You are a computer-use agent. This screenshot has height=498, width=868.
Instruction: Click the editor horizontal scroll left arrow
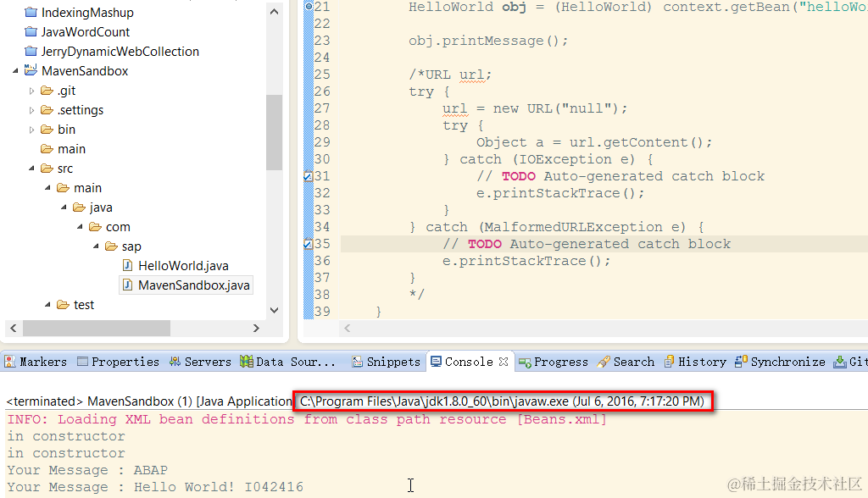pyautogui.click(x=347, y=328)
